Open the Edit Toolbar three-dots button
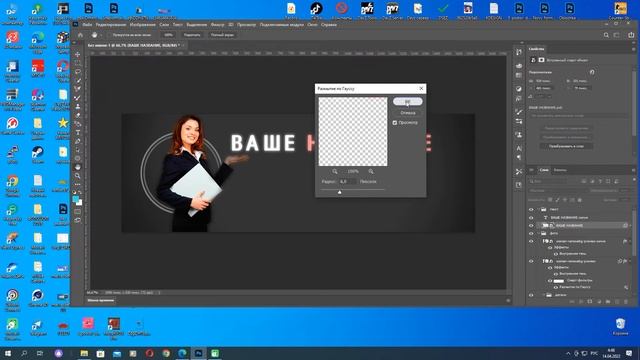640x360 pixels. point(78,184)
